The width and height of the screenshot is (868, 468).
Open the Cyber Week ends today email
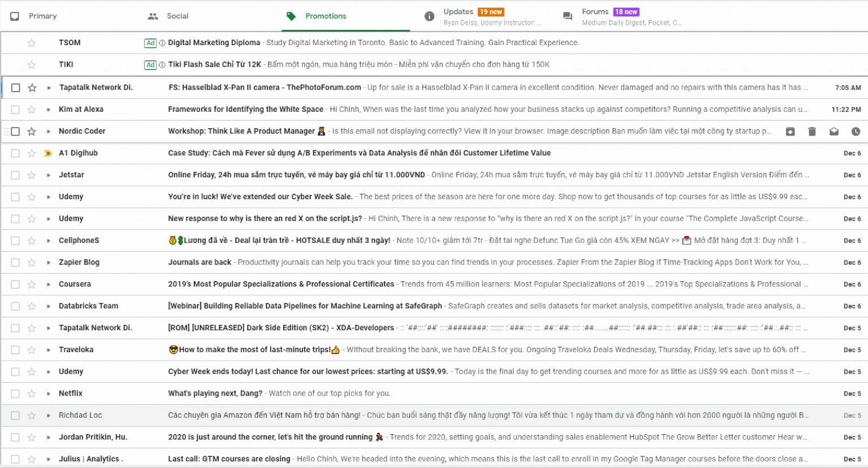coord(434,371)
